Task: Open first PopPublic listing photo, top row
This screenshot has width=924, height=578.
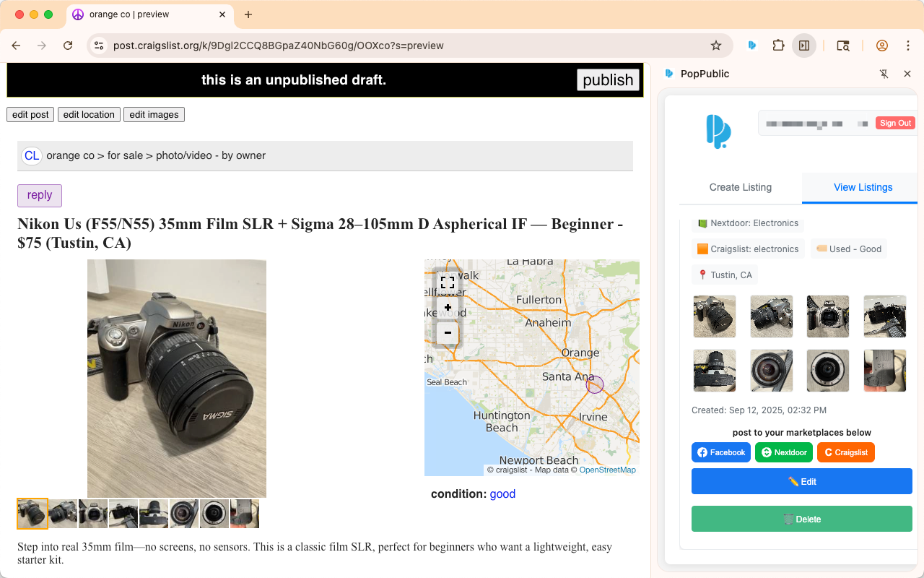Action: (715, 316)
